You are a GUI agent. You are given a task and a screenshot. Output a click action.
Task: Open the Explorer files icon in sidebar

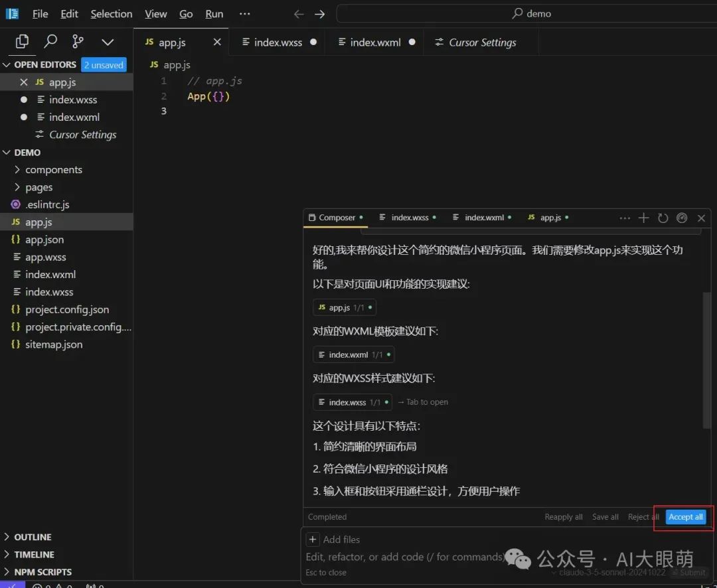pos(22,42)
